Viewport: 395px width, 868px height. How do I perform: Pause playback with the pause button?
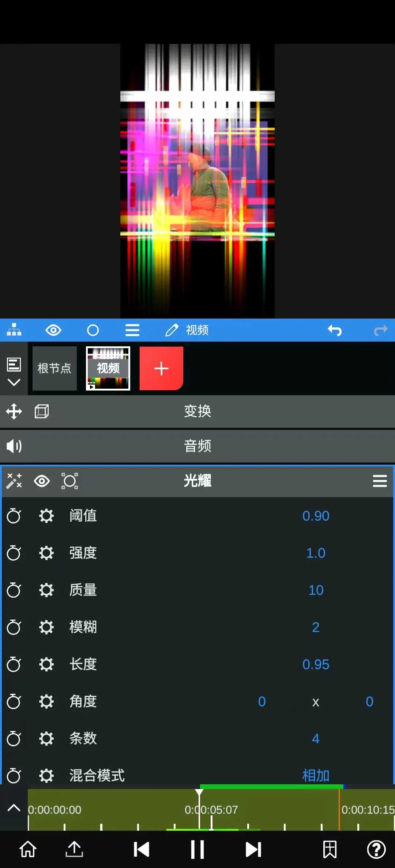(x=197, y=849)
